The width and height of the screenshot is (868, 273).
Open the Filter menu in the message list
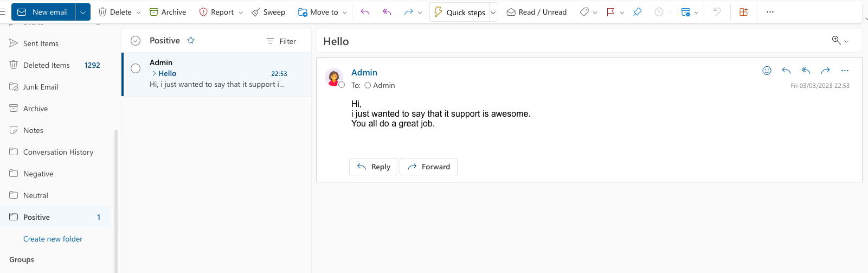click(x=281, y=41)
